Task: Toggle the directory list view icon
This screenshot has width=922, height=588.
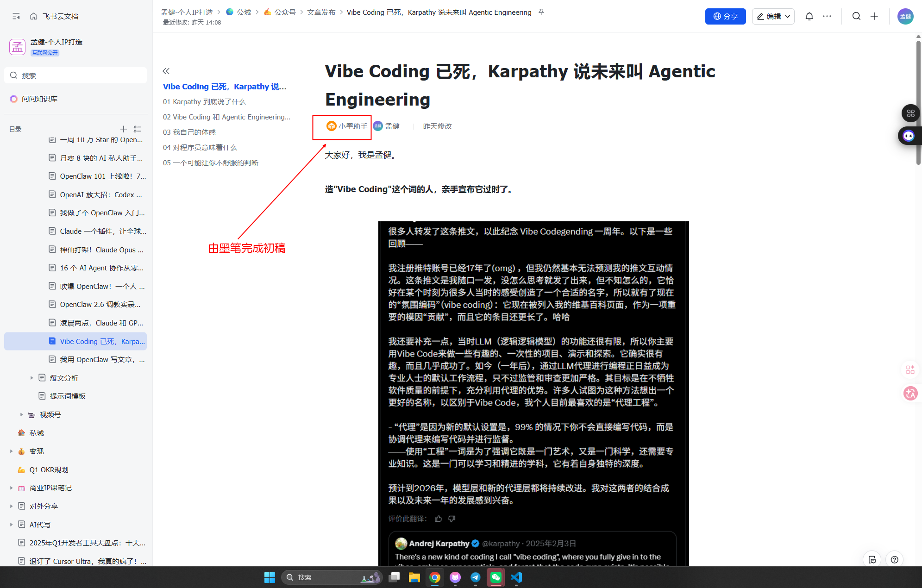Action: click(138, 129)
